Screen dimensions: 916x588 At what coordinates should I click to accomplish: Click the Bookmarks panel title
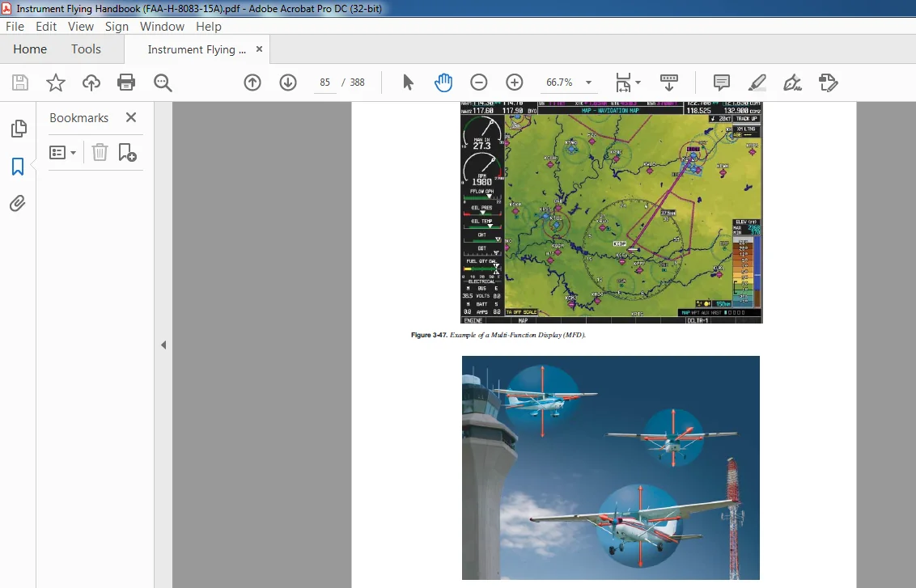[78, 117]
